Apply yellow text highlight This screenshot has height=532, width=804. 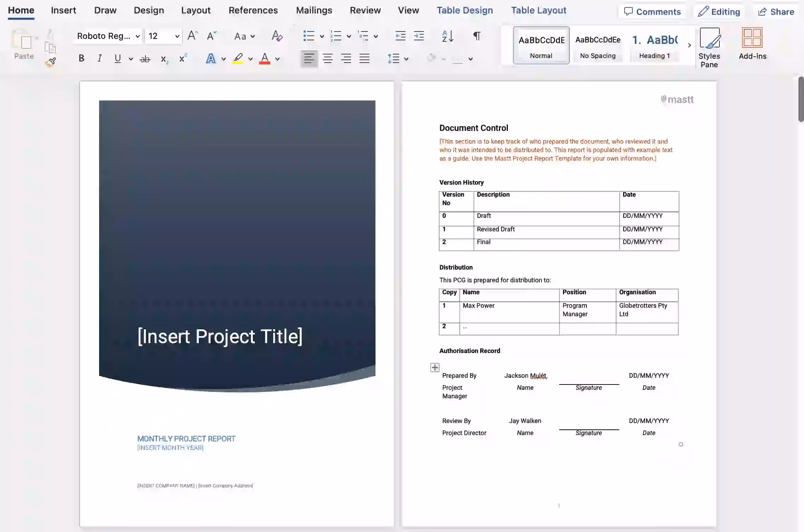pyautogui.click(x=238, y=58)
